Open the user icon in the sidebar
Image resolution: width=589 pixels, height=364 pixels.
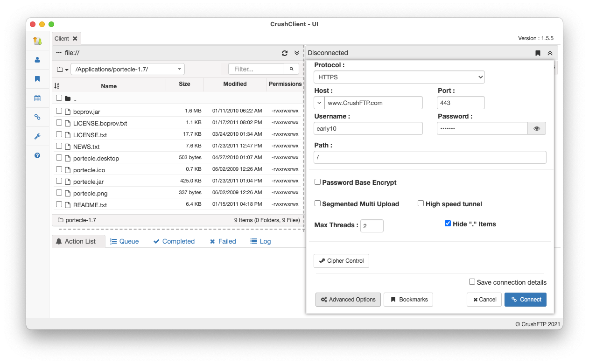point(37,60)
